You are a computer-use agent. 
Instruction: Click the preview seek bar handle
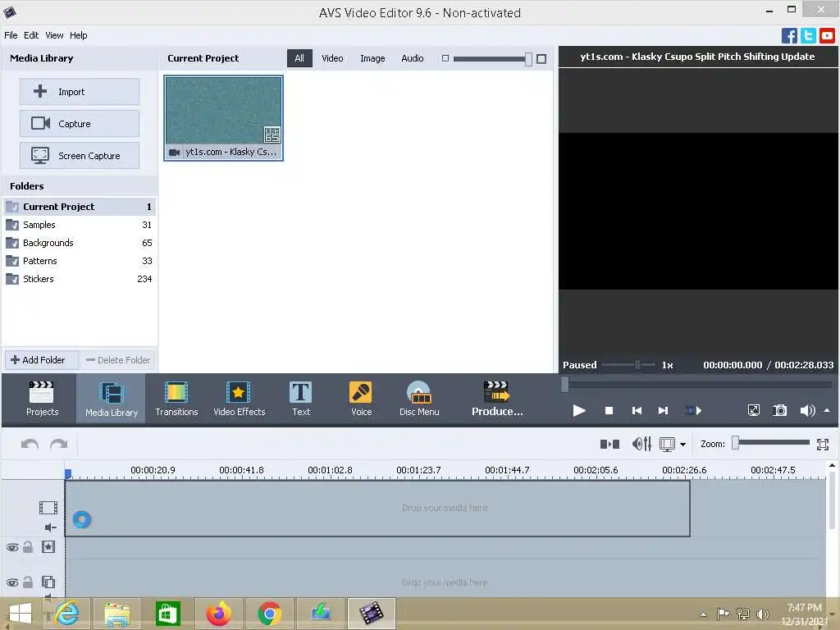point(564,385)
